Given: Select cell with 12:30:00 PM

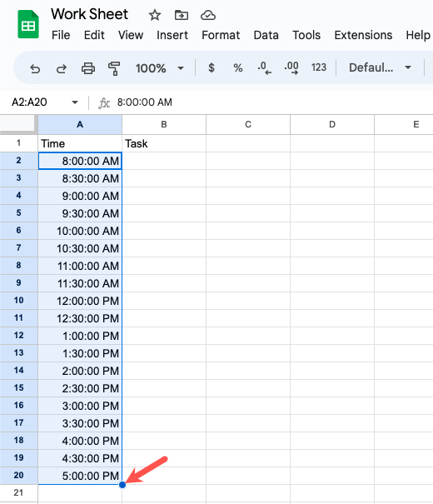Looking at the screenshot, I should 80,318.
